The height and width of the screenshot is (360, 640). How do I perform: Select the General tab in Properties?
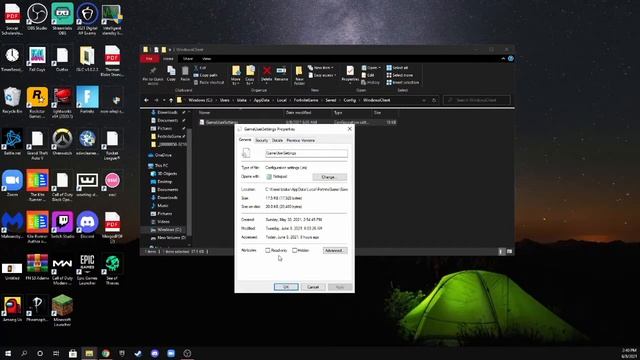click(x=245, y=140)
